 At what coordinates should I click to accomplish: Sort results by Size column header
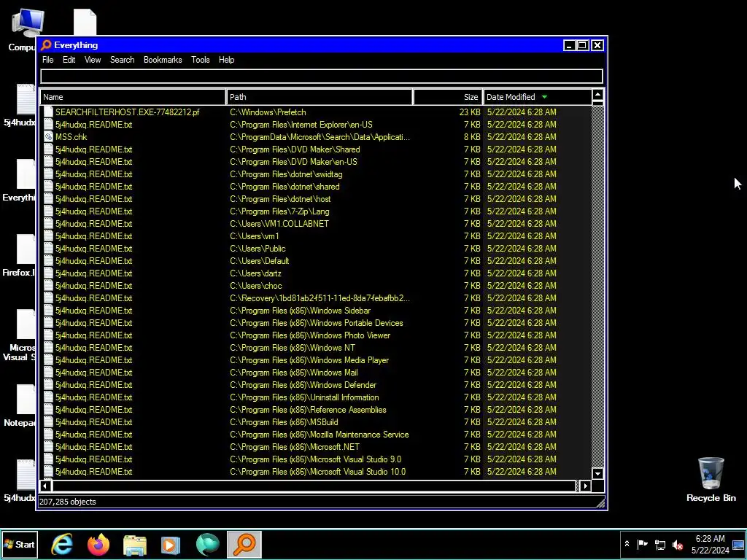click(448, 97)
